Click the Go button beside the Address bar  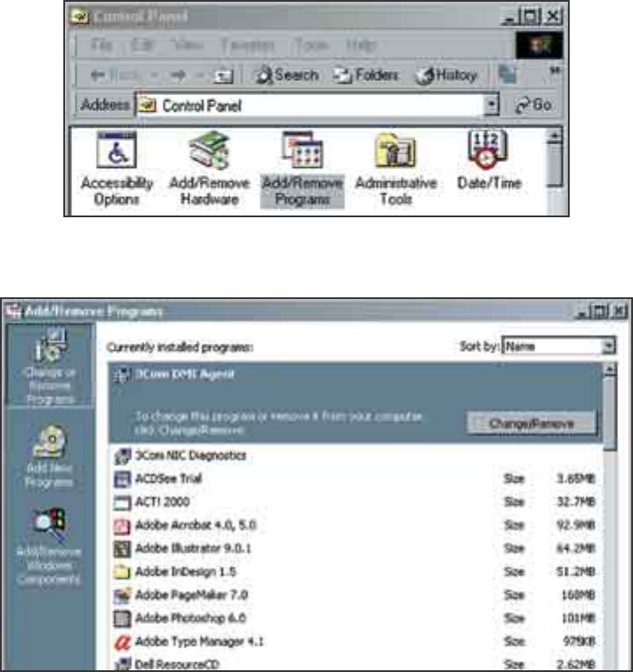tap(533, 105)
